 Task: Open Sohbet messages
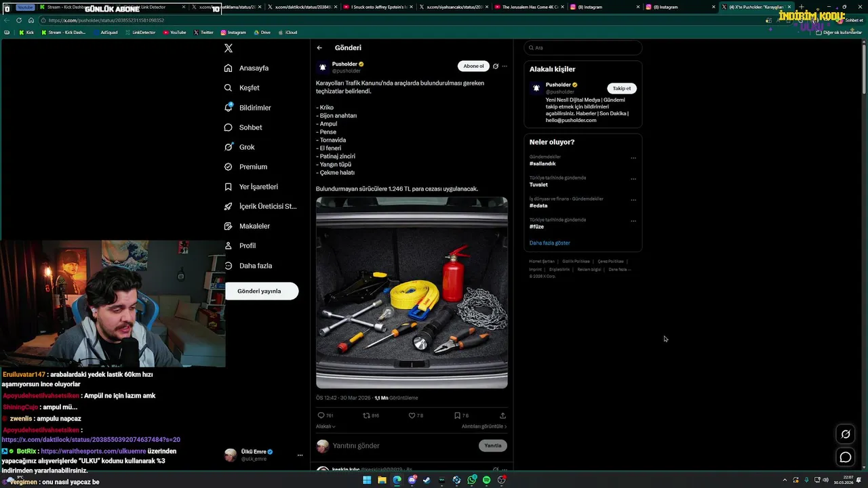tap(243, 127)
